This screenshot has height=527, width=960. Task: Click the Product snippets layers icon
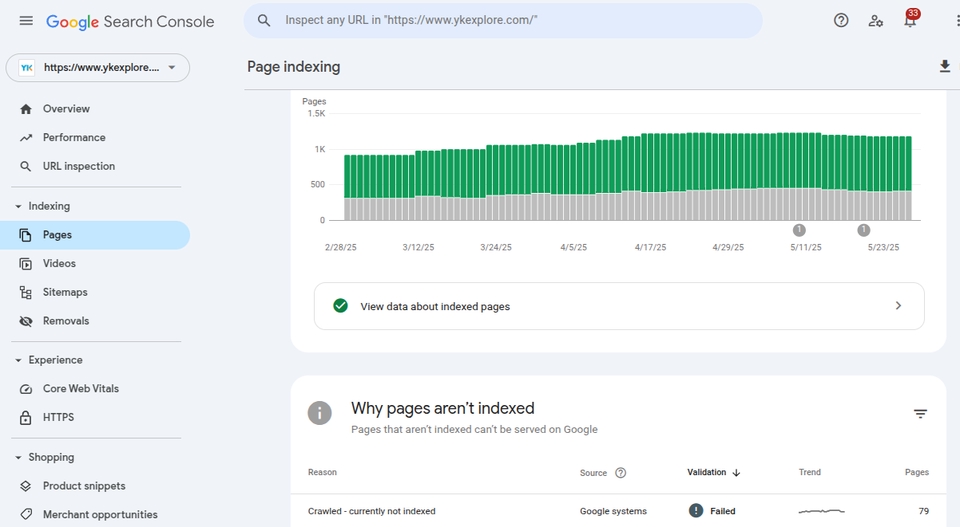[26, 486]
